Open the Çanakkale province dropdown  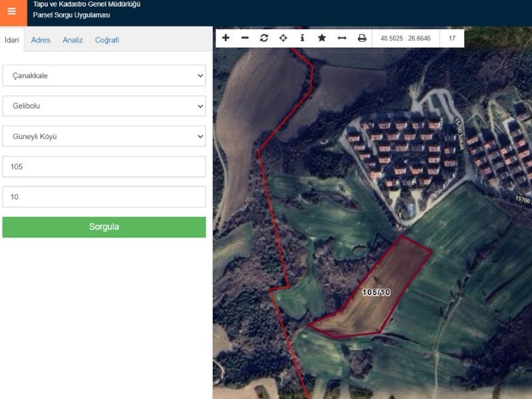103,75
